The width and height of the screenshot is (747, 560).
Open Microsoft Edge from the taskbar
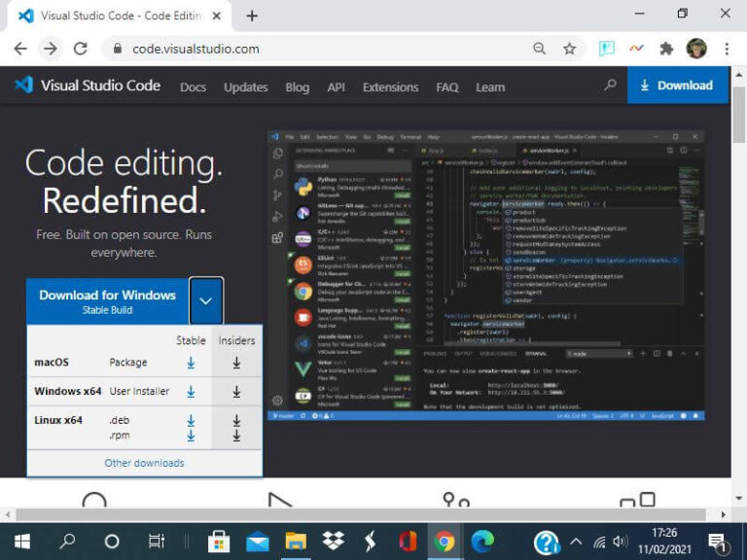[x=482, y=542]
